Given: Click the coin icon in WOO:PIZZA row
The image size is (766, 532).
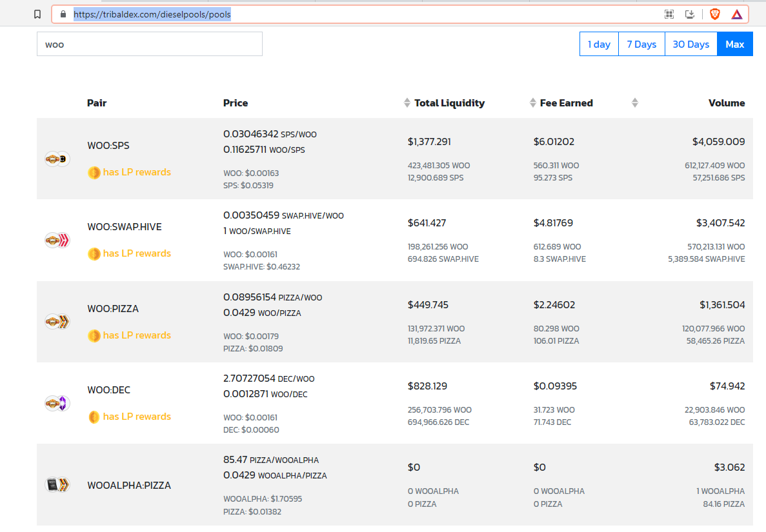Looking at the screenshot, I should [94, 335].
